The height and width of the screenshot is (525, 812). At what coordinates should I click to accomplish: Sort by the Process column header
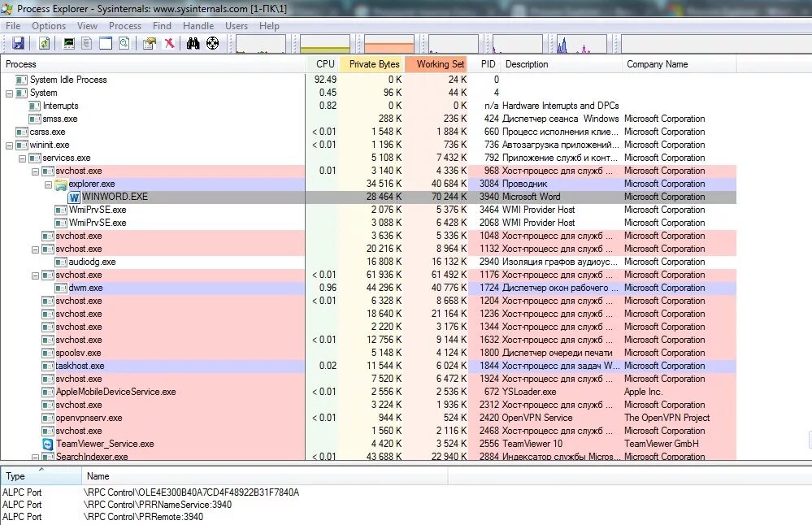(x=154, y=64)
